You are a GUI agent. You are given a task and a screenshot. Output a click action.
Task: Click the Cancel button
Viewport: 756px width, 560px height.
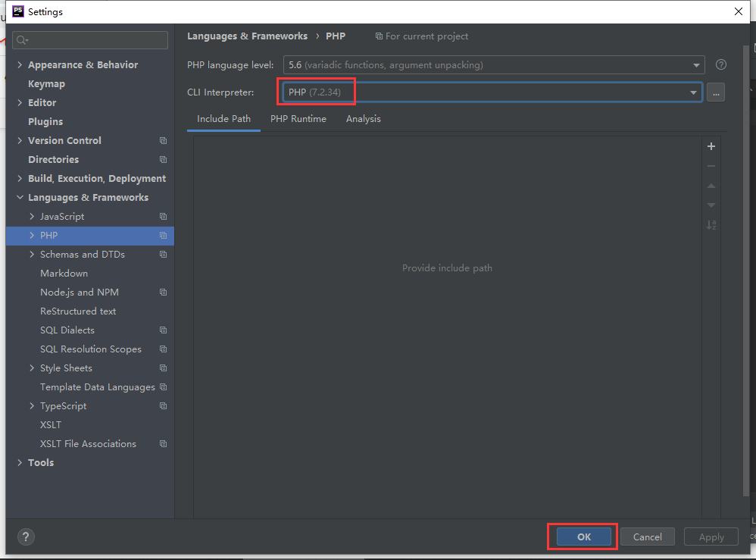pyautogui.click(x=648, y=537)
